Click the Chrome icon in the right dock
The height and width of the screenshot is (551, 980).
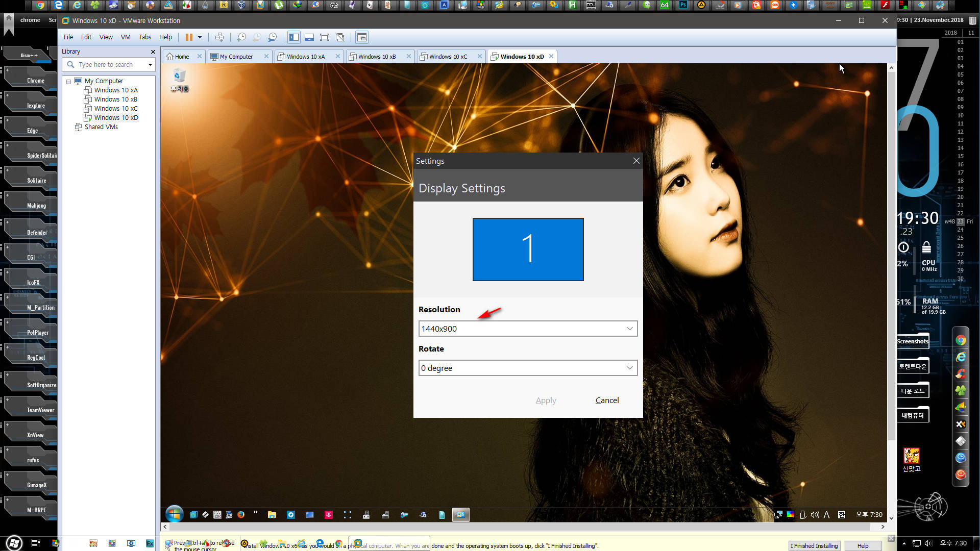click(x=961, y=340)
